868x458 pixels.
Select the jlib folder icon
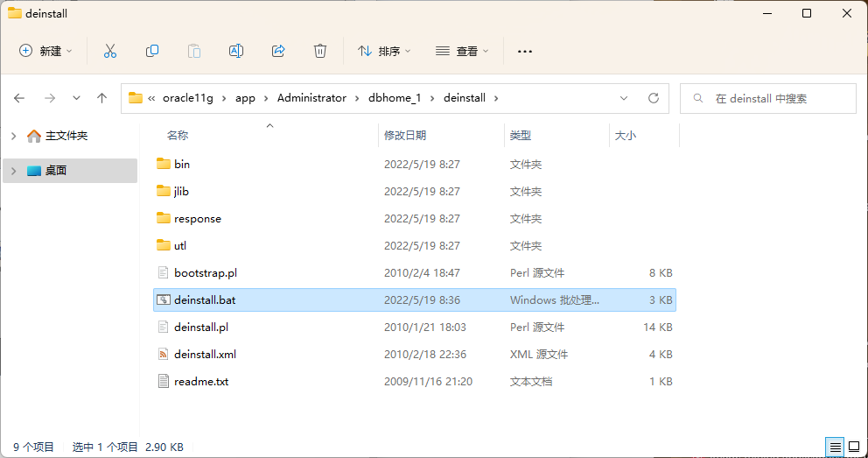click(164, 191)
